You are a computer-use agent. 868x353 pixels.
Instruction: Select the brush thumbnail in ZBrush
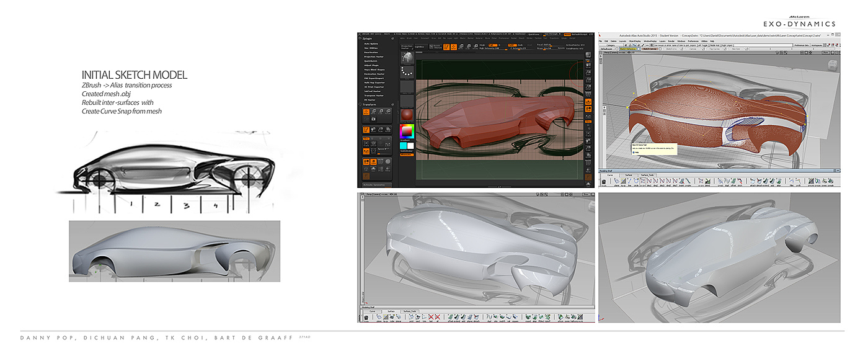click(407, 58)
